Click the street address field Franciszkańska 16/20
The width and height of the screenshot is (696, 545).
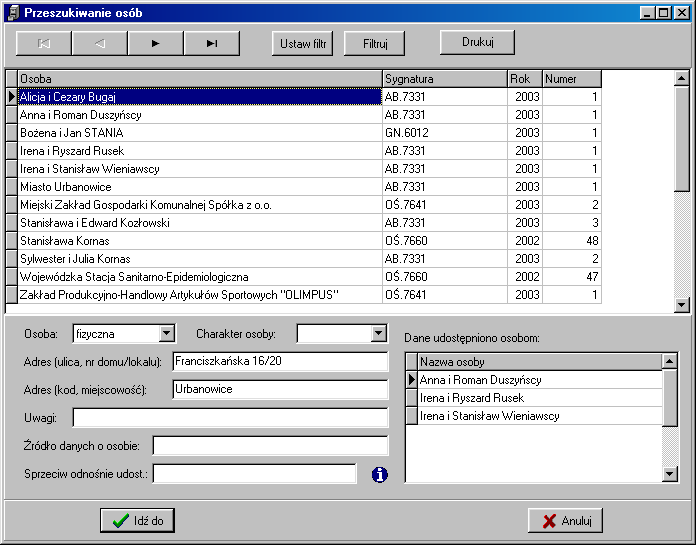[280, 361]
